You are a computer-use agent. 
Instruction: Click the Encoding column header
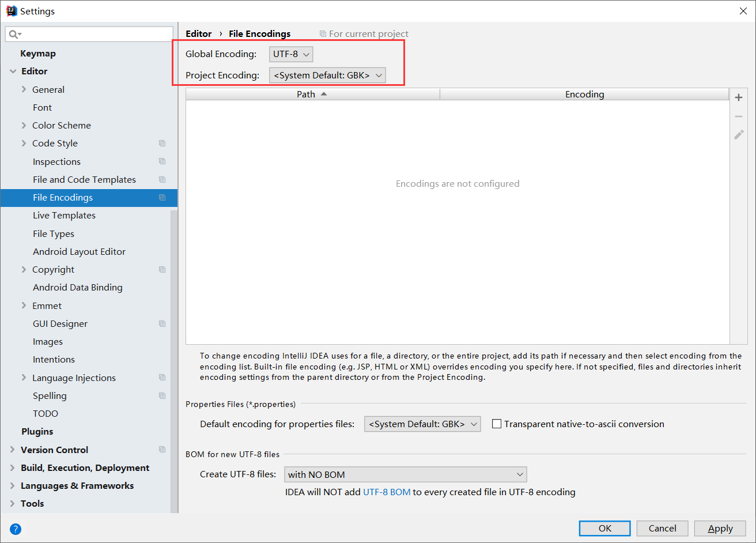585,94
